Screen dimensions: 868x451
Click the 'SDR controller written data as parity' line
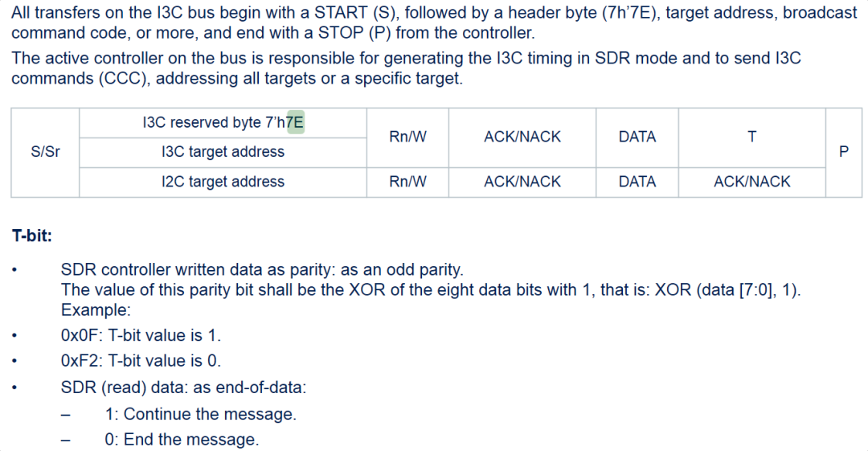(x=262, y=270)
